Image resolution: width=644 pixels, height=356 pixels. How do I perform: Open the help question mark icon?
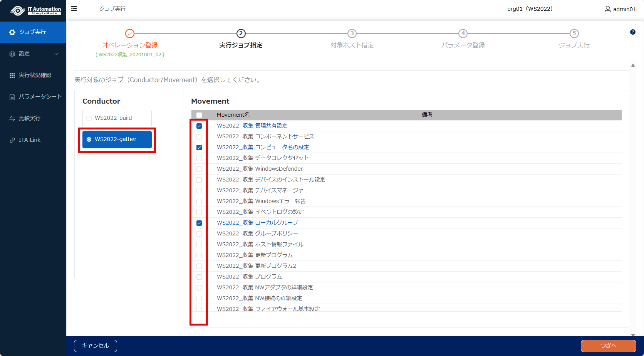[632, 32]
